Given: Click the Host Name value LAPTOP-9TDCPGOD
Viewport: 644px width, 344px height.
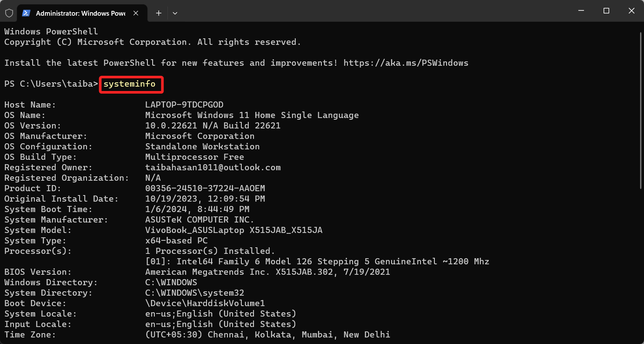Looking at the screenshot, I should pos(184,105).
